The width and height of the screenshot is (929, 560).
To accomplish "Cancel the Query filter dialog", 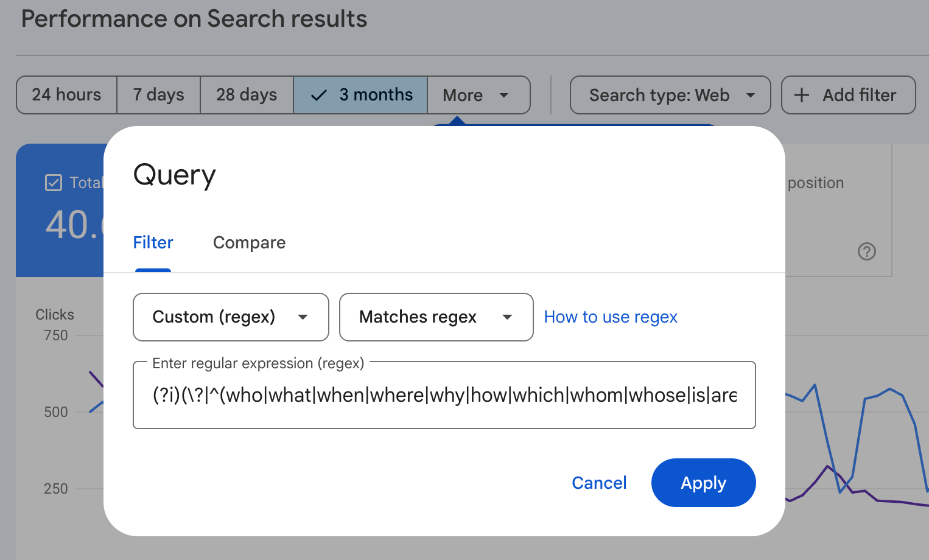I will [x=599, y=482].
